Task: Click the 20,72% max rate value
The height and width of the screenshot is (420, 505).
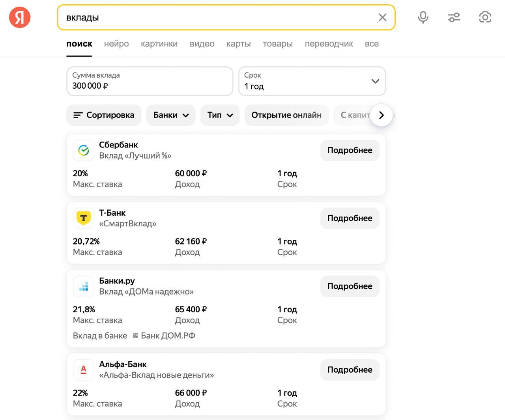Action: (86, 241)
